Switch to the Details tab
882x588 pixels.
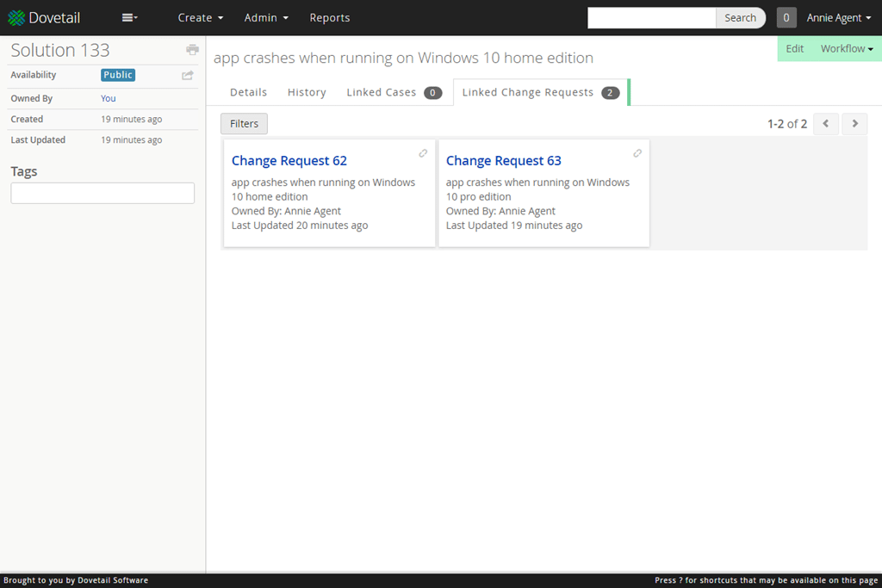[x=249, y=92]
